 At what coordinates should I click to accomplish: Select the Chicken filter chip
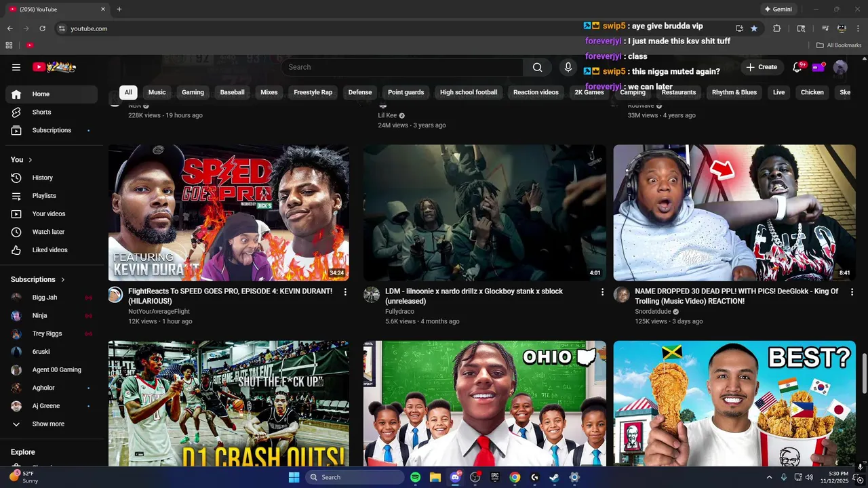click(812, 92)
